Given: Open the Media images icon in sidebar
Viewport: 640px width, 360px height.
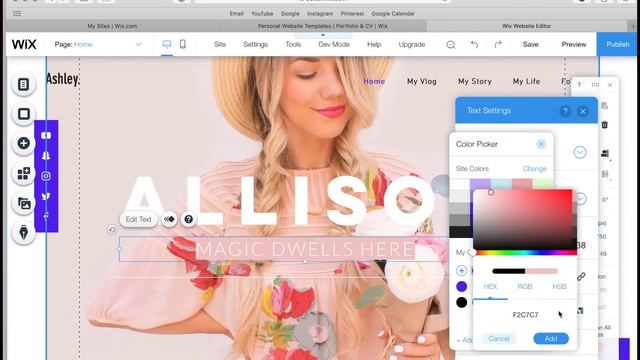Looking at the screenshot, I should click(x=24, y=203).
